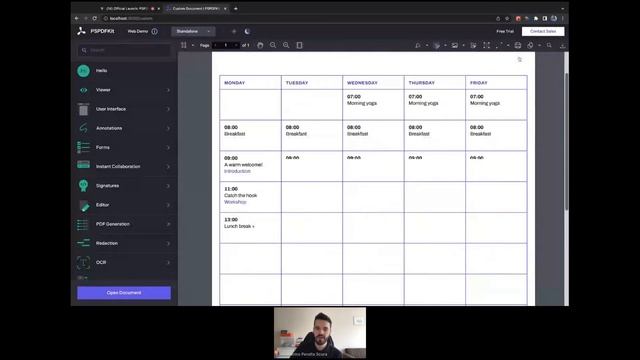Expand the Editor chevron

[x=168, y=205]
